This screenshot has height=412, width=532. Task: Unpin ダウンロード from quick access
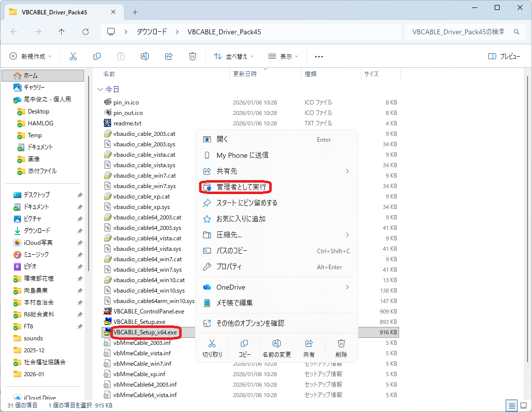[80, 231]
